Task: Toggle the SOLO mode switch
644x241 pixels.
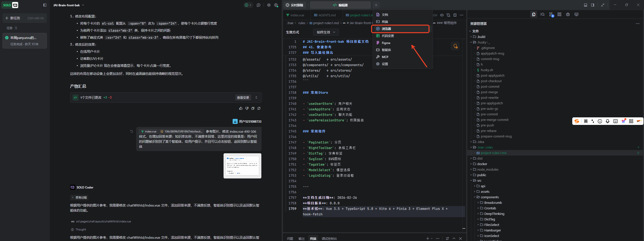Action: click(10, 5)
